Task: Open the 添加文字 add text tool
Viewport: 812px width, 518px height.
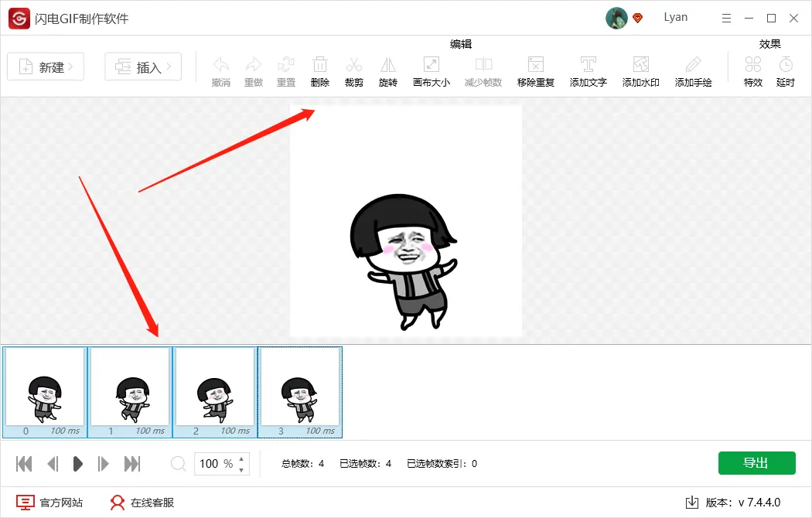Action: (588, 65)
